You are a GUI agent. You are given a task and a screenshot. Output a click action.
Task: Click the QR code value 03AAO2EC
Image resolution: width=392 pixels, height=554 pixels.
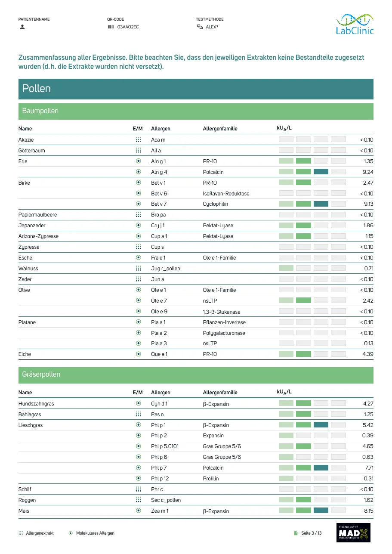pos(128,27)
